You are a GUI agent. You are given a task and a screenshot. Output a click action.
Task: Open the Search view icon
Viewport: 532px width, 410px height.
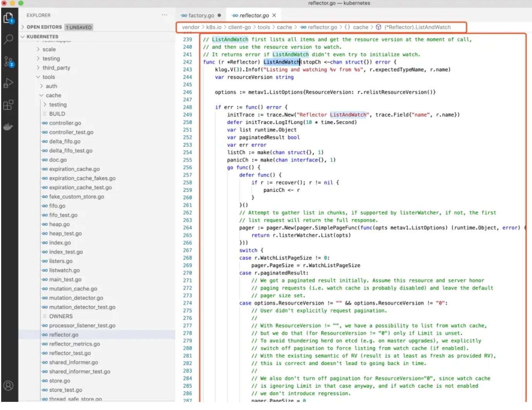pyautogui.click(x=8, y=39)
